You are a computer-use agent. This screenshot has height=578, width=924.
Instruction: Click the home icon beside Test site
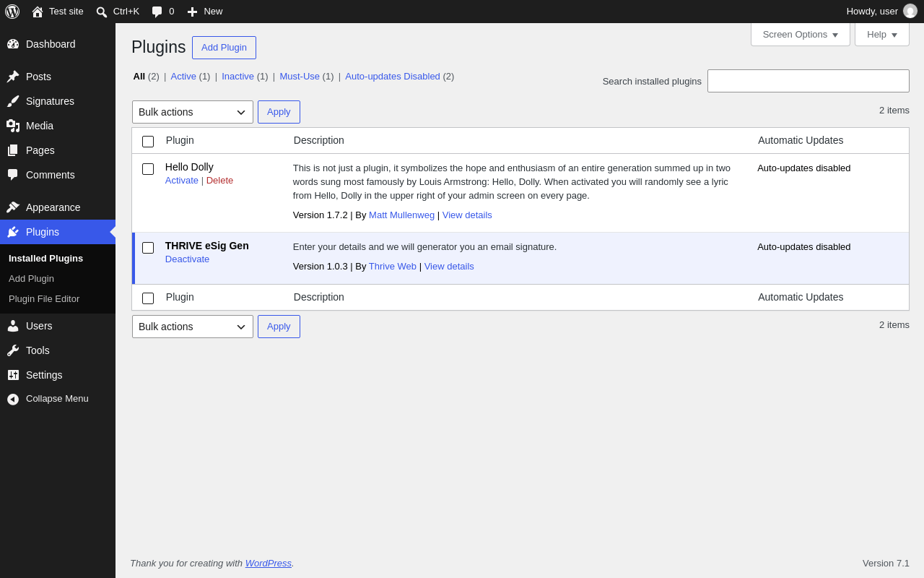pyautogui.click(x=38, y=12)
